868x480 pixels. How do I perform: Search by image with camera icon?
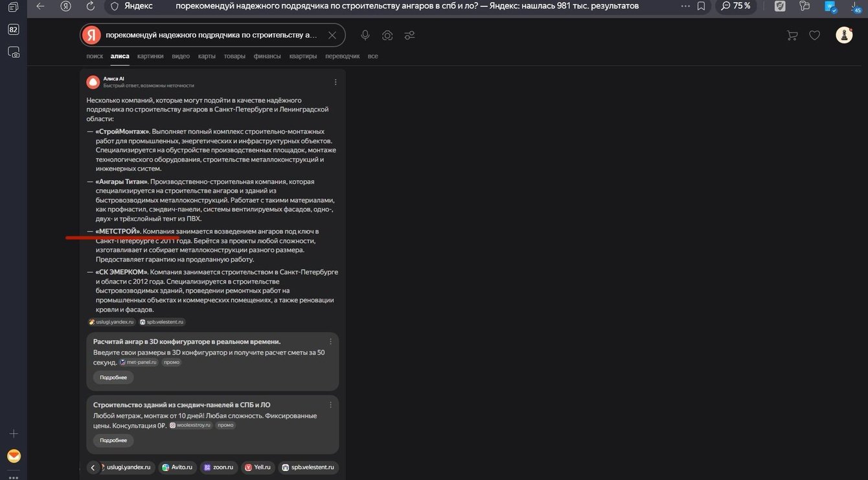(387, 35)
